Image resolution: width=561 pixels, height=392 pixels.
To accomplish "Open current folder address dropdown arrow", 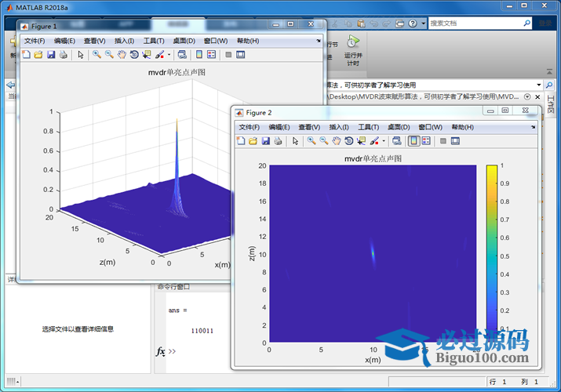I will (538, 85).
